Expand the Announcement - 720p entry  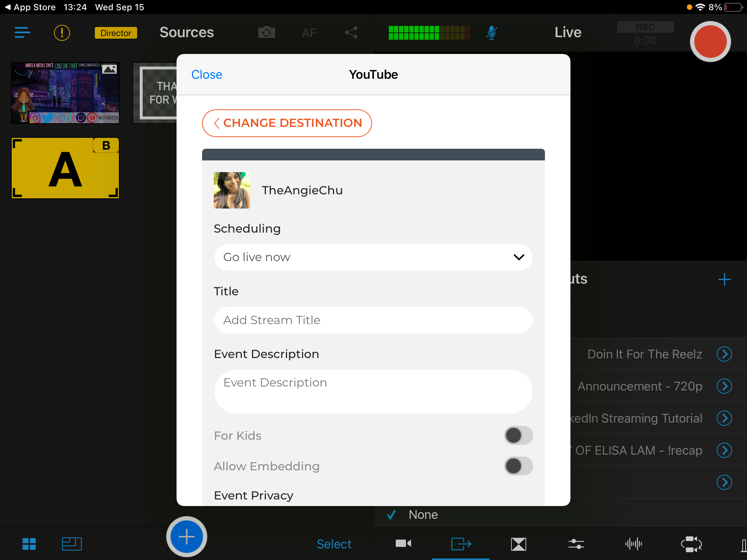click(x=724, y=386)
